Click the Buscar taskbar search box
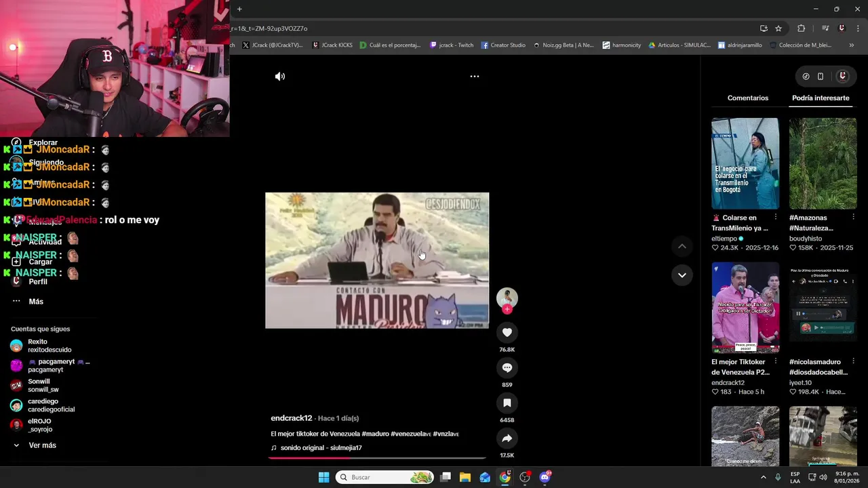 click(x=384, y=477)
